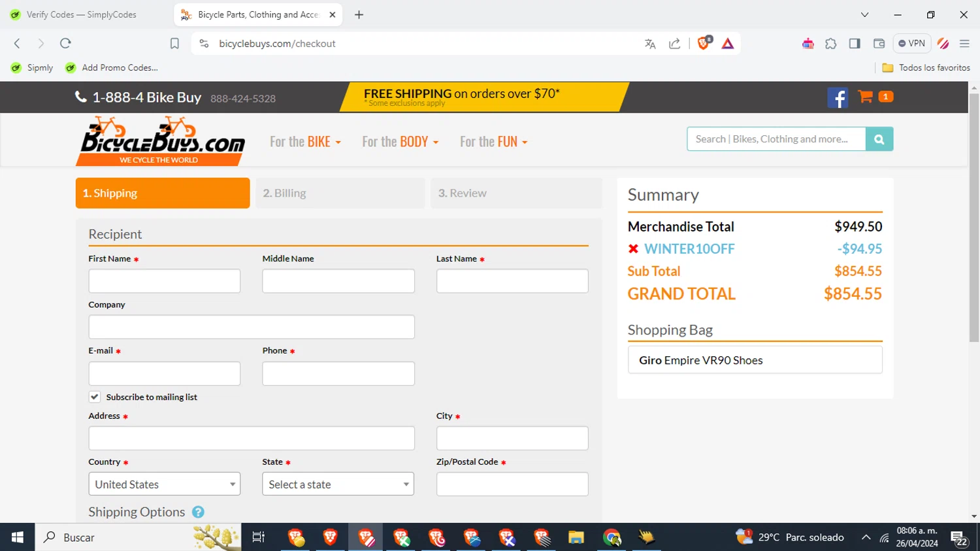The image size is (980, 551).
Task: Open the Sipmly bookmark
Action: [33, 67]
